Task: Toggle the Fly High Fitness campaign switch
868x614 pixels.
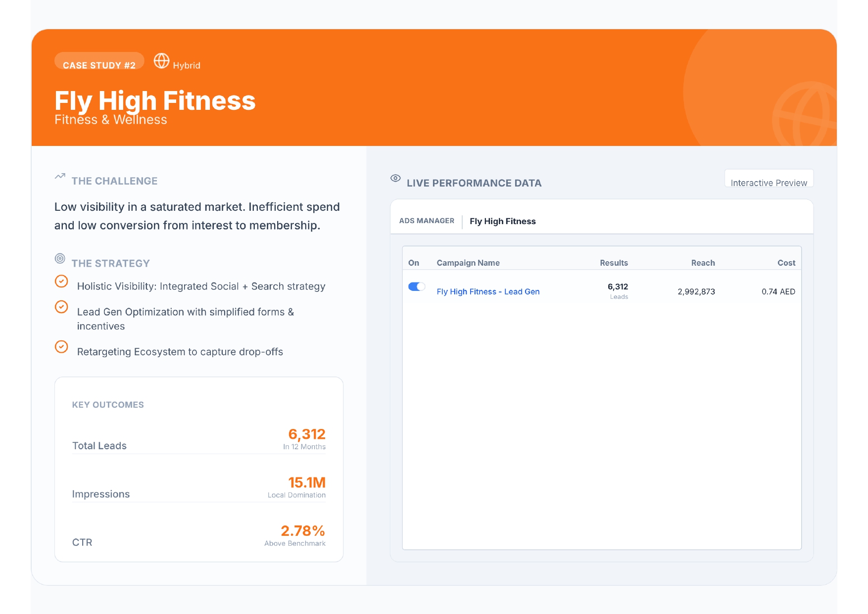Action: point(417,286)
